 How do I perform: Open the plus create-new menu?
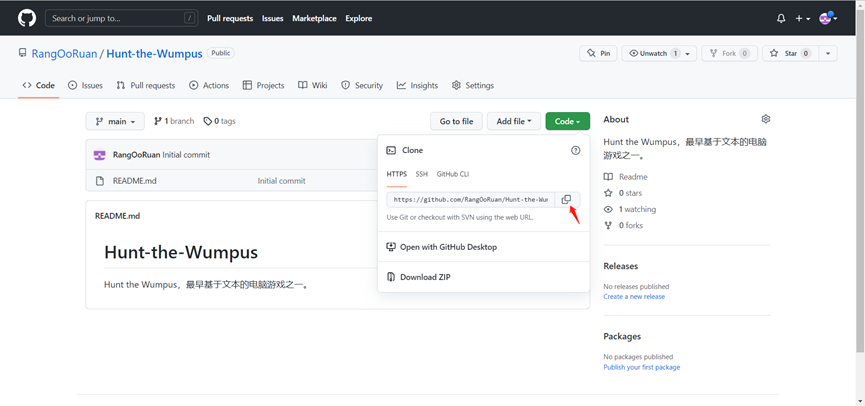802,18
